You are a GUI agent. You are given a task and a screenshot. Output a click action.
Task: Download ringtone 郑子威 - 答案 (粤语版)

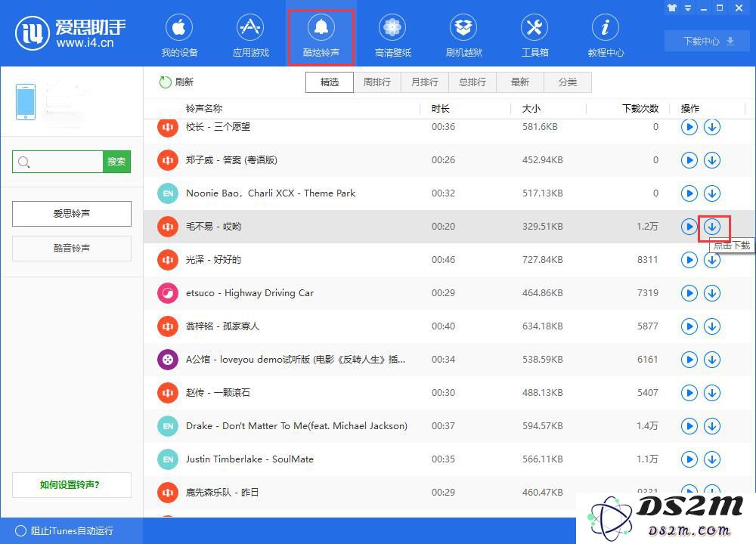click(712, 160)
